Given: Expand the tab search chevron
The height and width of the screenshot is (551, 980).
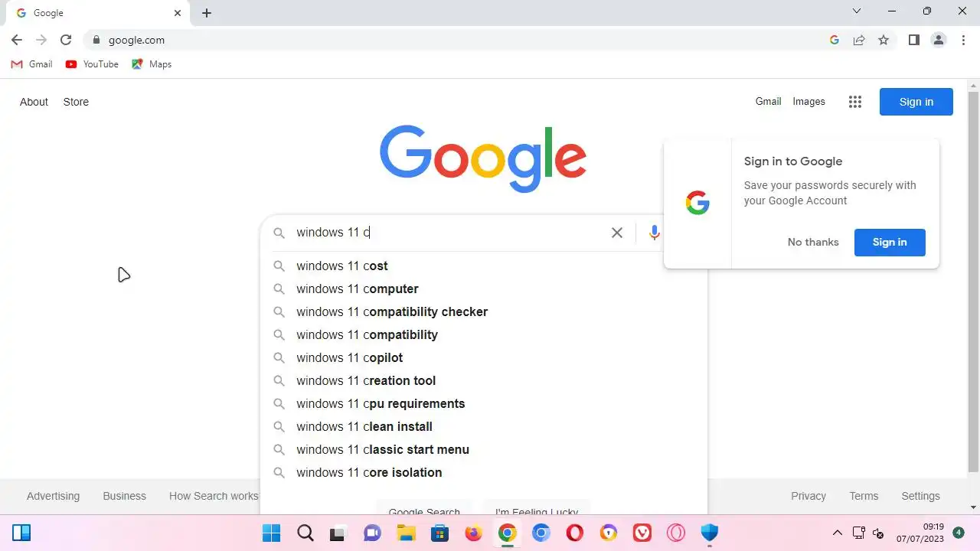Looking at the screenshot, I should point(857,11).
